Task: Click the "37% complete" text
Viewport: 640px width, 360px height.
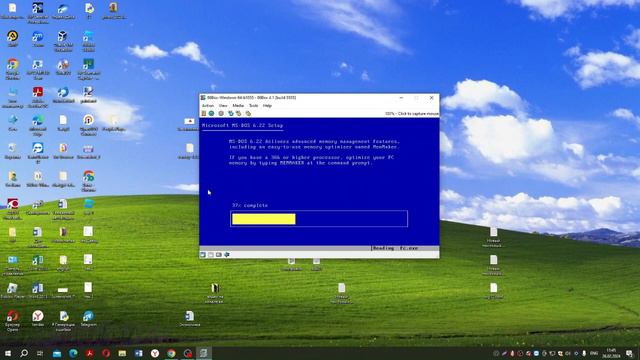Action: (x=250, y=205)
